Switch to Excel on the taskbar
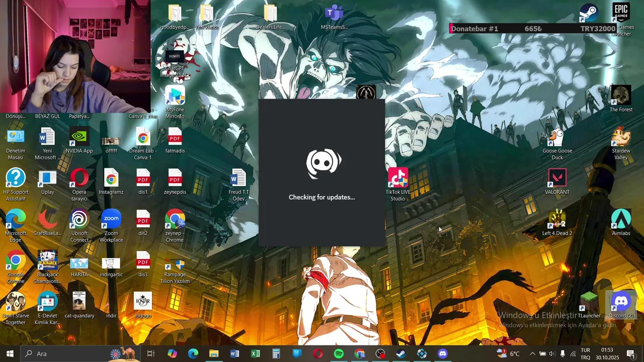This screenshot has height=362, width=644. pyautogui.click(x=256, y=353)
